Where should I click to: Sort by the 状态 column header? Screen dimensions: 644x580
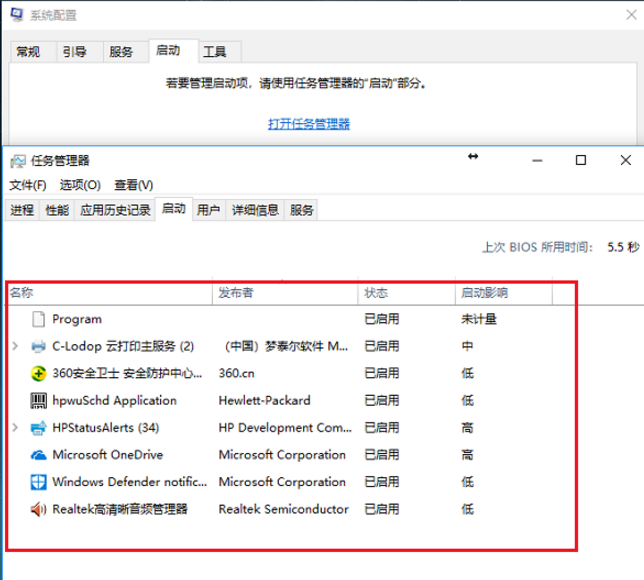(406, 293)
